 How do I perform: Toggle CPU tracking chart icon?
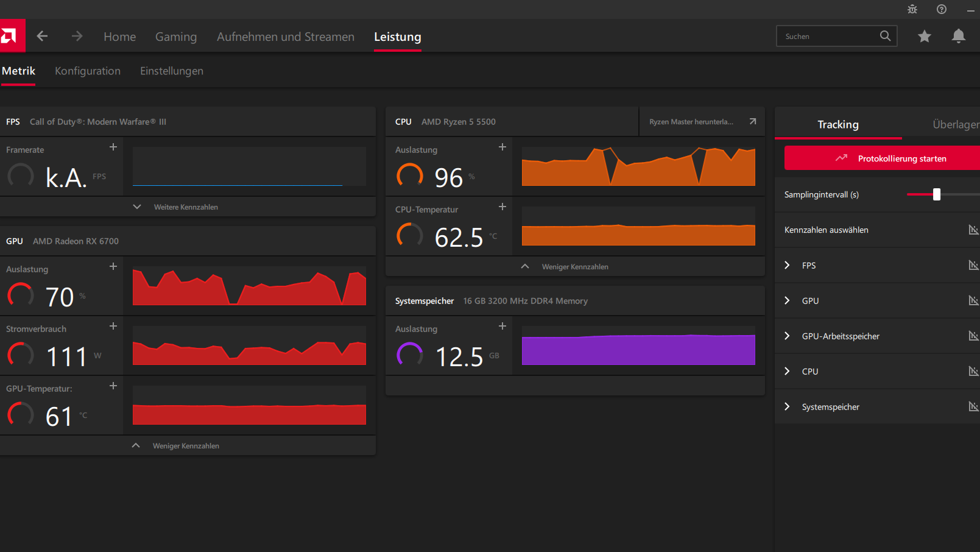pyautogui.click(x=973, y=371)
